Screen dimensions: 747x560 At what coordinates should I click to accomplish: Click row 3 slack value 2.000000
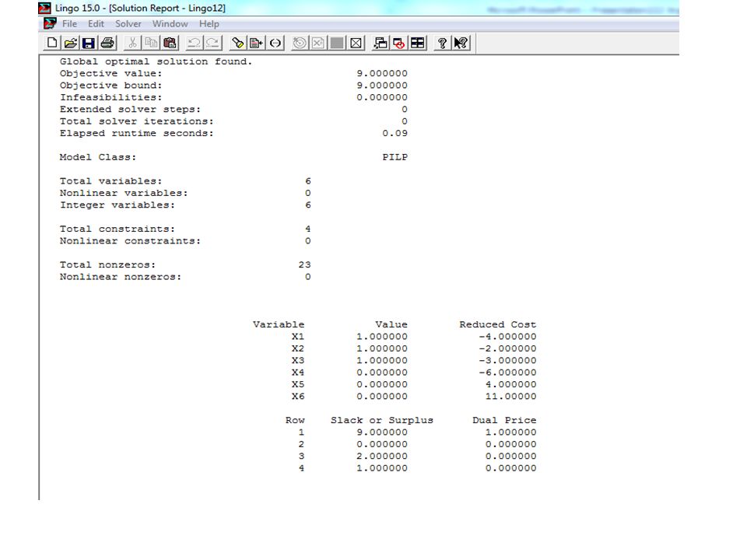coord(381,457)
